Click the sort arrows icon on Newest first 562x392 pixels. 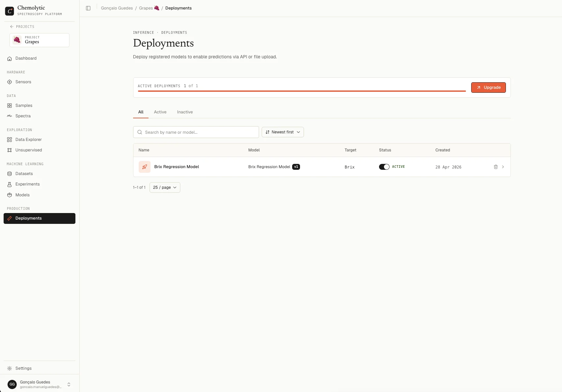click(x=268, y=132)
